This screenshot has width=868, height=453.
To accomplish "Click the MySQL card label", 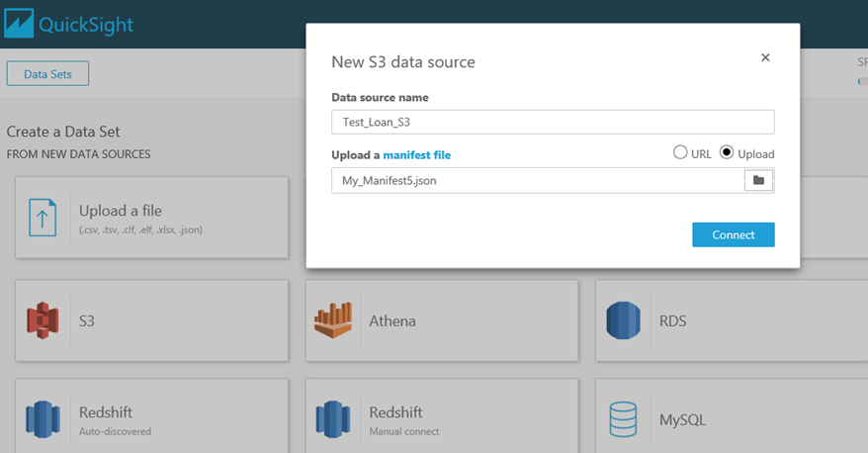I will click(x=682, y=419).
